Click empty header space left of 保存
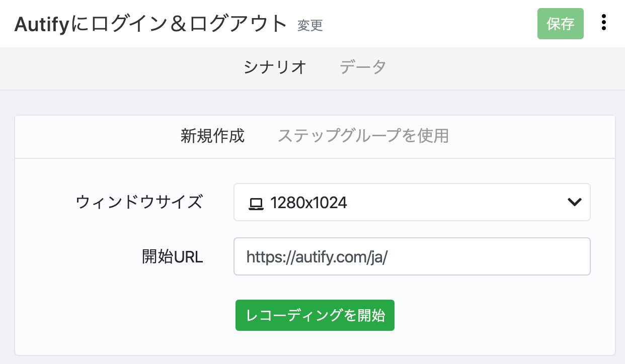Viewport: 625px width, 364px height. (428, 24)
